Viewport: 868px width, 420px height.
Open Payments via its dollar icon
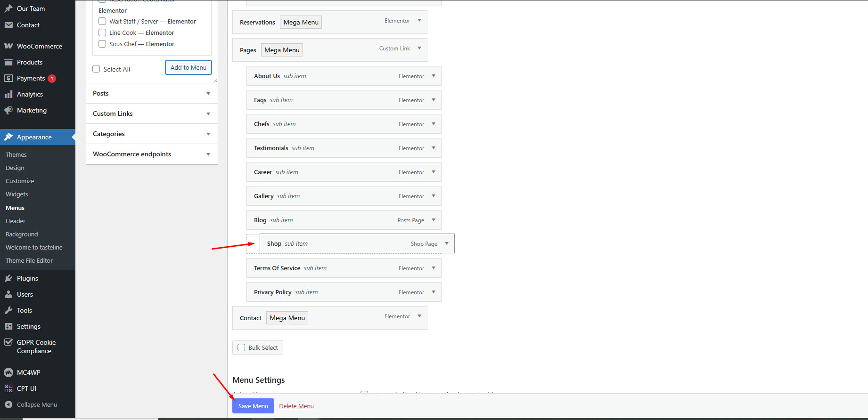coord(8,78)
